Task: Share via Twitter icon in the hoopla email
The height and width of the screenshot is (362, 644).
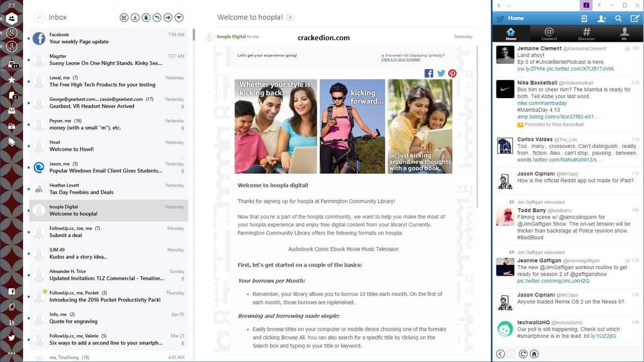Action: coord(441,73)
